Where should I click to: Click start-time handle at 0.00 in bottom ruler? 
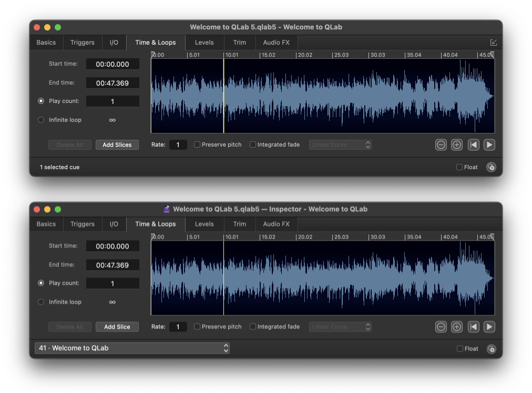coord(152,236)
